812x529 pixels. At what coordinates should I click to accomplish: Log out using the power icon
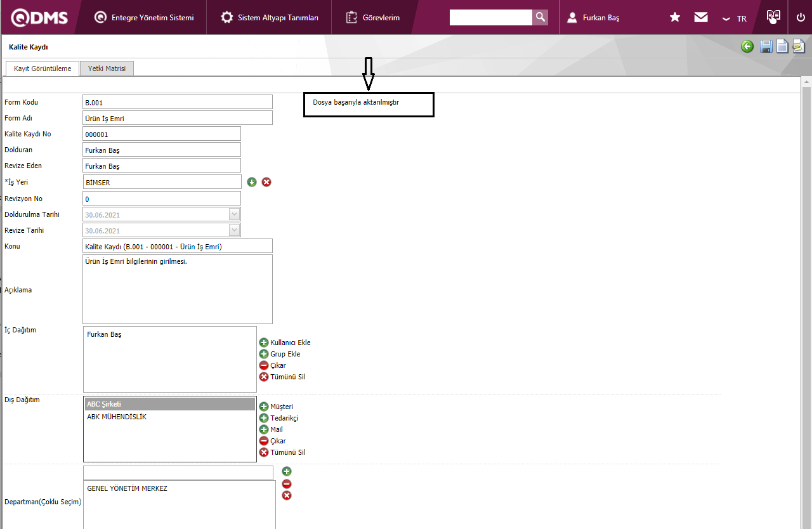click(801, 17)
